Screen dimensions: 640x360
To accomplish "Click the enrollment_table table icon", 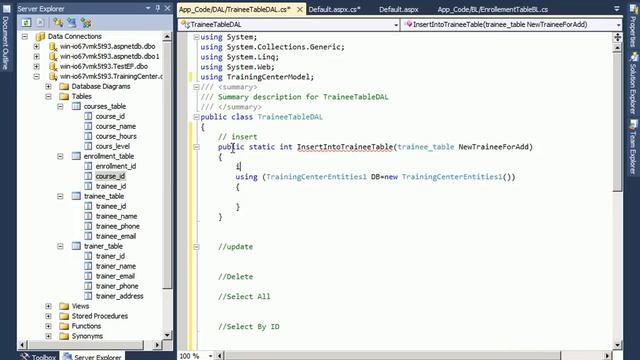I will click(76, 156).
